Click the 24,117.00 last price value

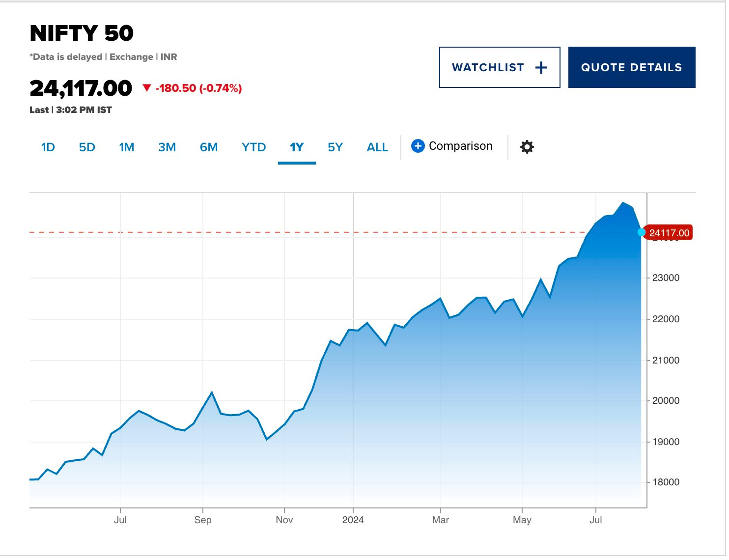pyautogui.click(x=81, y=88)
